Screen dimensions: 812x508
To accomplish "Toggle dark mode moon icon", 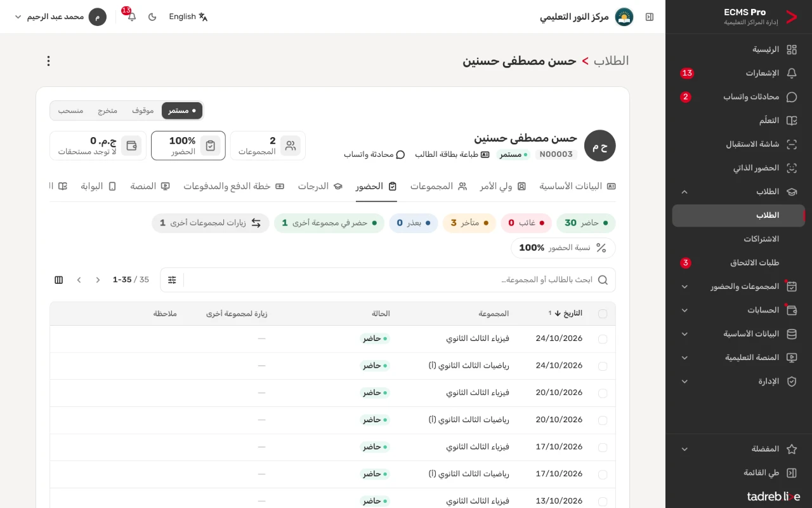I will [152, 17].
